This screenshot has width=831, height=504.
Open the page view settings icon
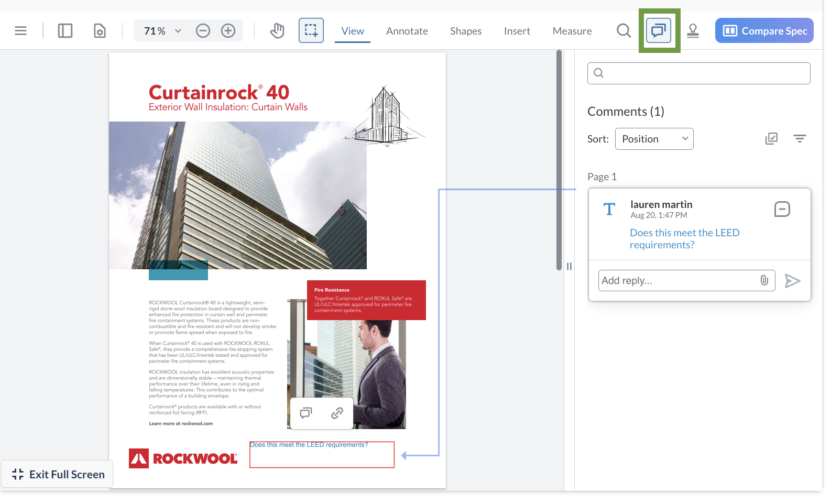100,31
